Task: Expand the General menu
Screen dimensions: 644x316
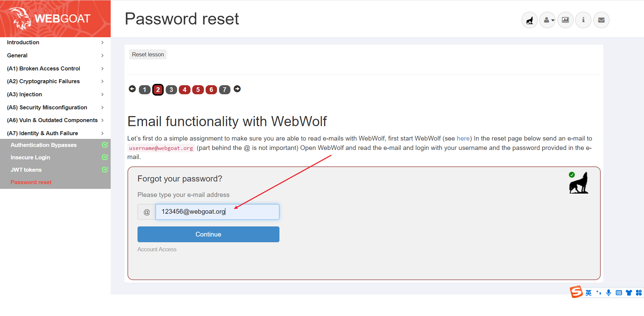Action: (55, 55)
